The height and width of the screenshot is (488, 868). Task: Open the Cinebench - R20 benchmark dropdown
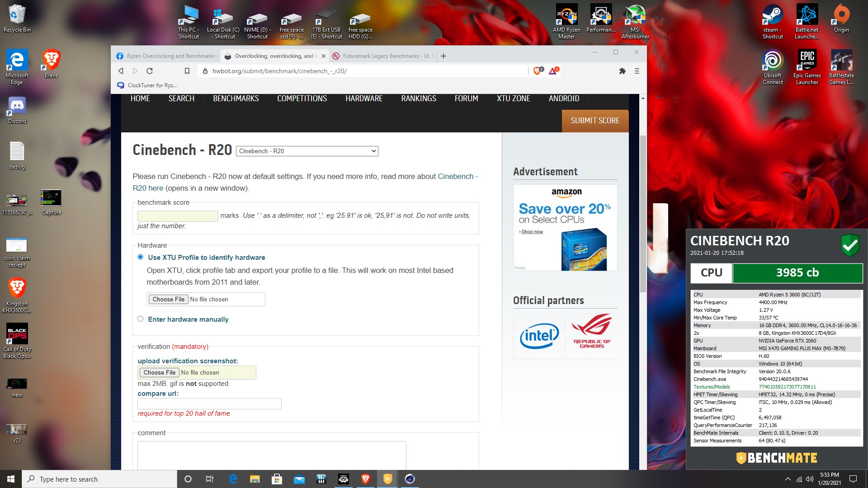(x=307, y=151)
